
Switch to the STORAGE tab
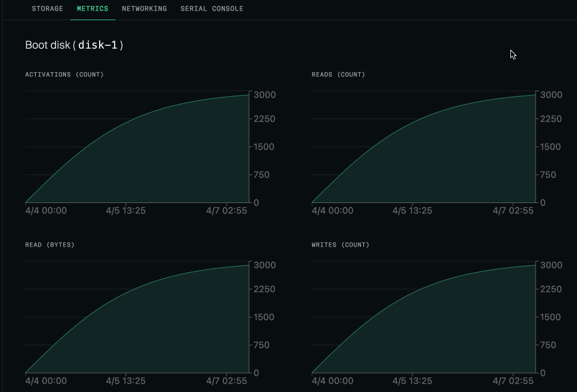coord(47,8)
